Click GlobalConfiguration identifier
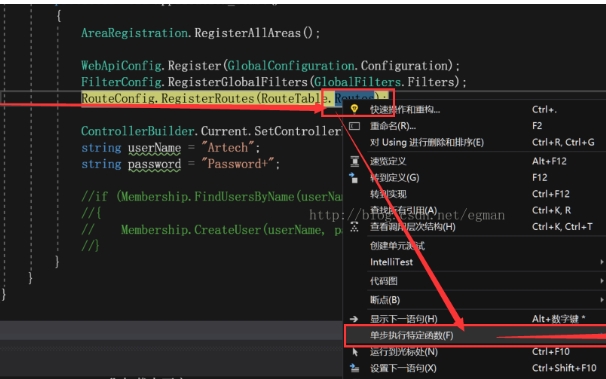This screenshot has height=379, width=606. click(290, 66)
